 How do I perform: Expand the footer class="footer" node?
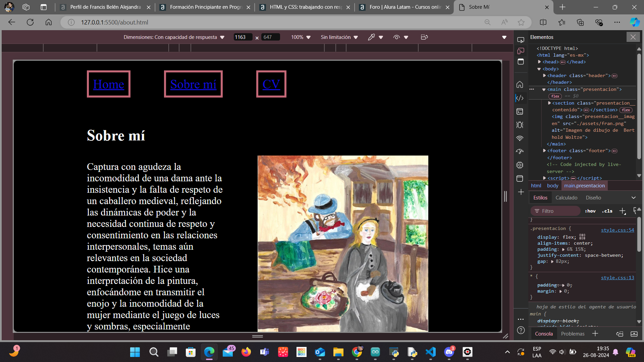point(544,151)
